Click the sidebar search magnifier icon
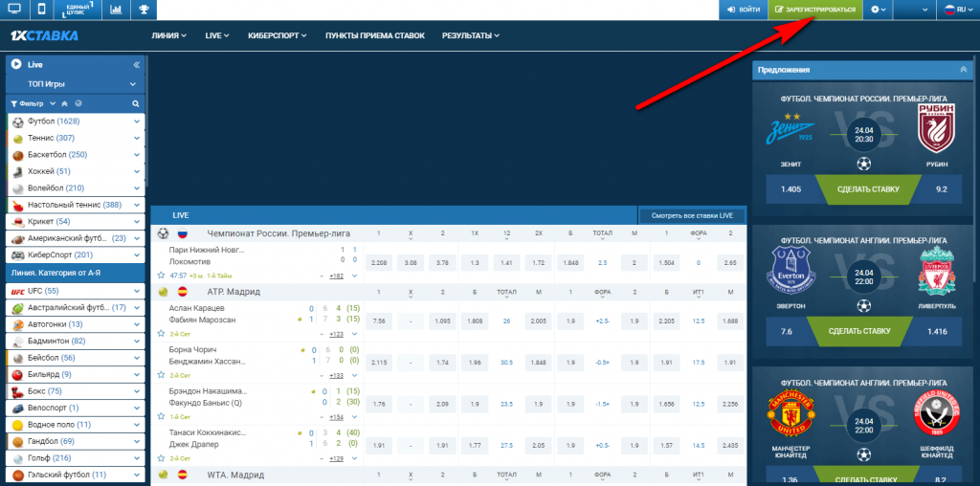The height and width of the screenshot is (486, 980). (135, 103)
